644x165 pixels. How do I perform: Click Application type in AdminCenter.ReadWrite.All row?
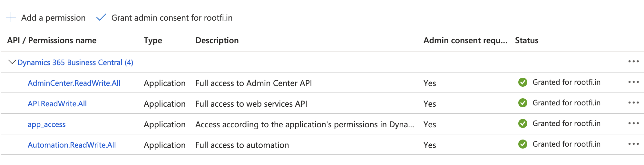coord(165,83)
